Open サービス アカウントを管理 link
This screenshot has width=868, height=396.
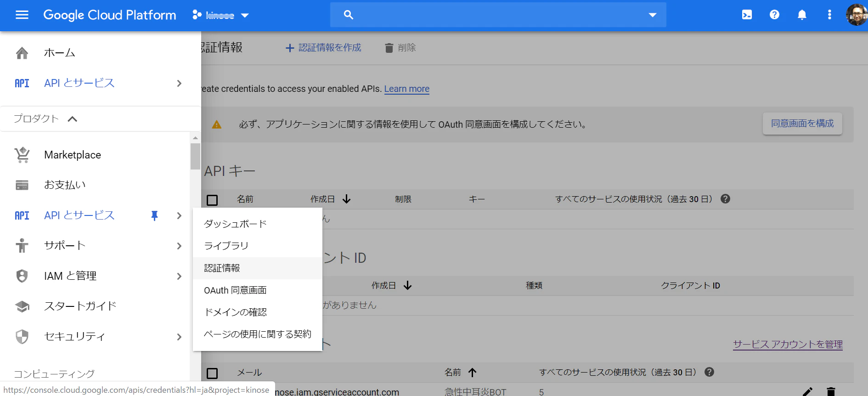[x=788, y=344]
